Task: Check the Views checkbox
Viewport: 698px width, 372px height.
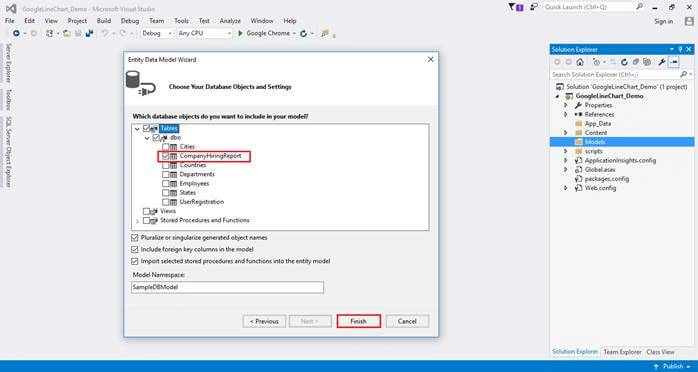Action: [x=146, y=211]
